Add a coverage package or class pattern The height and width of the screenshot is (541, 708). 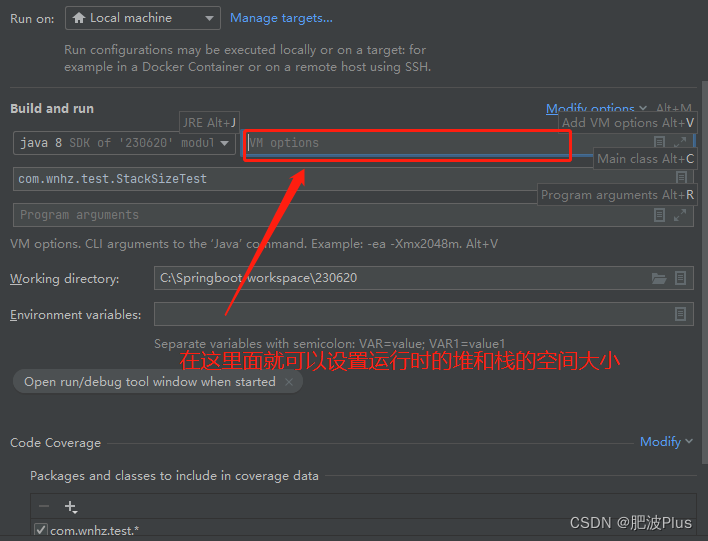pyautogui.click(x=71, y=507)
